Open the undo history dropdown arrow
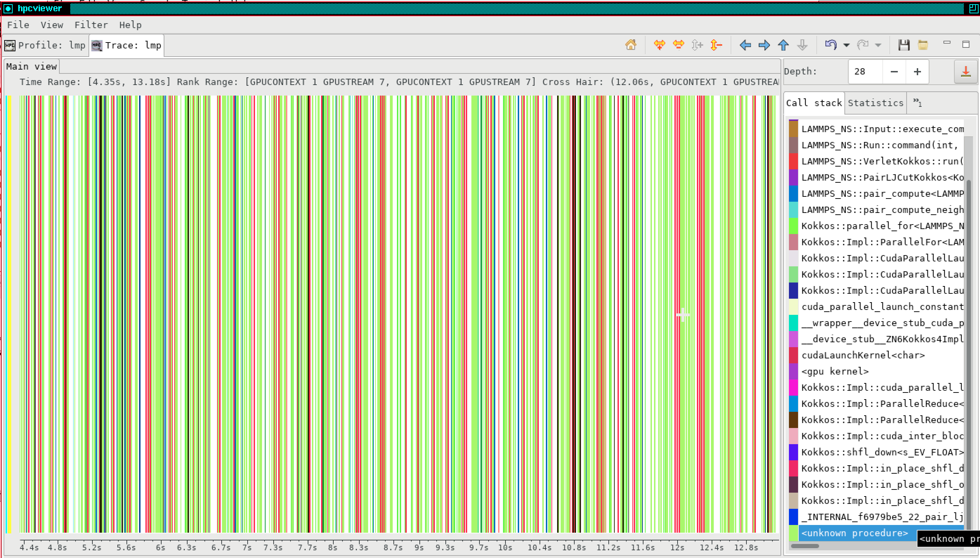980x558 pixels. click(x=845, y=45)
